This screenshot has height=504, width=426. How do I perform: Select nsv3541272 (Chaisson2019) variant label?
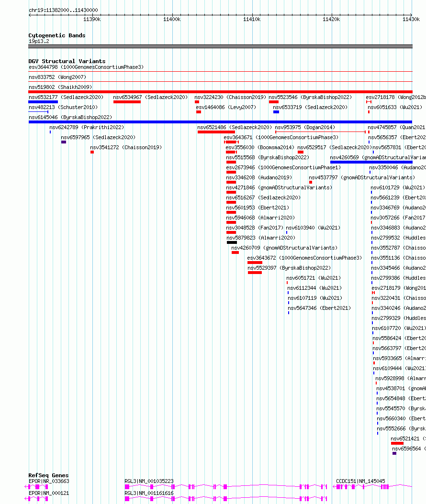click(126, 148)
